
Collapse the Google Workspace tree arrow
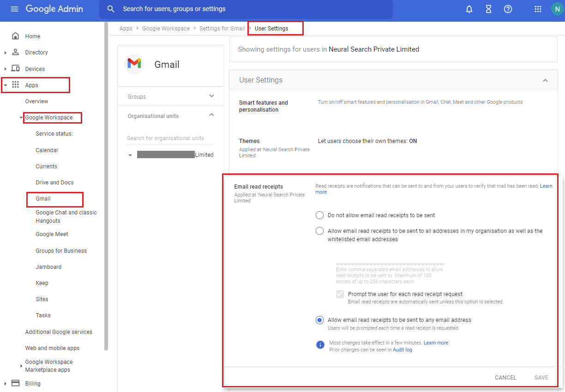point(21,118)
